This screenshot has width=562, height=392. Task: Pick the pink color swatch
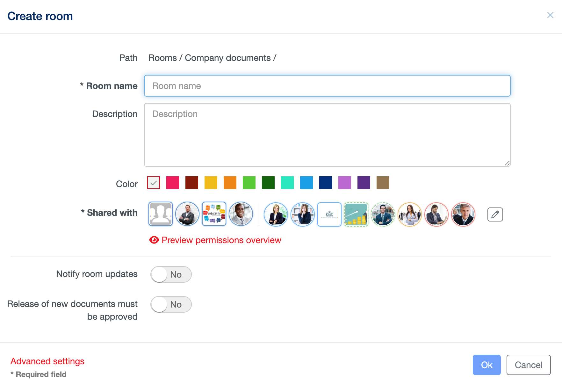click(173, 183)
